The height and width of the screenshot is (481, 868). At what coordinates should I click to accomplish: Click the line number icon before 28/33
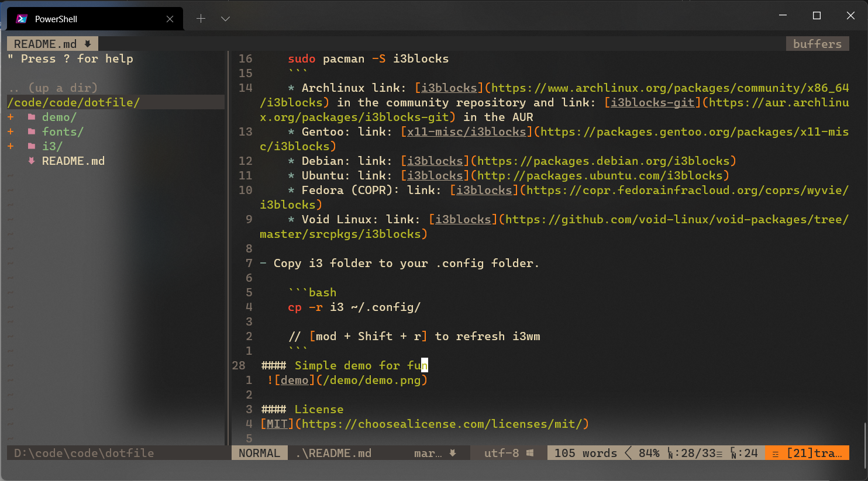[670, 453]
